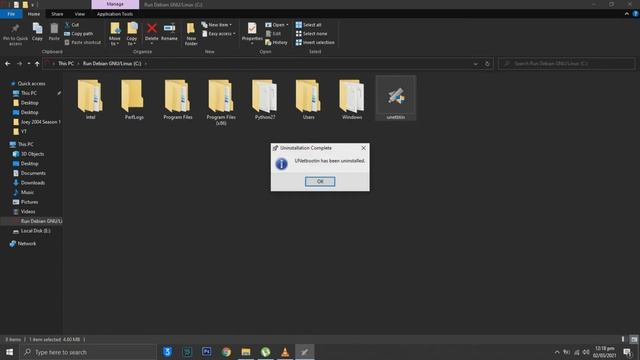This screenshot has height=360, width=640.
Task: Open the Easy access dropdown
Action: click(x=218, y=34)
